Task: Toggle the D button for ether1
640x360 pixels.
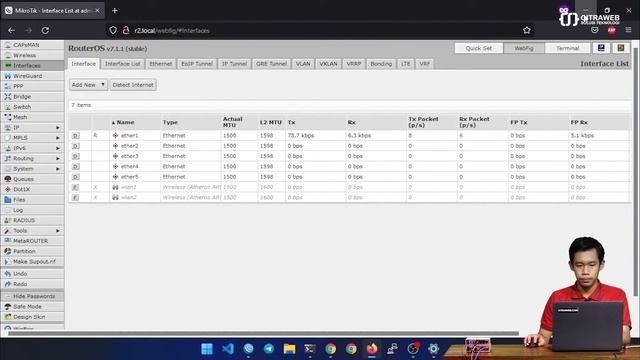Action: [76, 136]
